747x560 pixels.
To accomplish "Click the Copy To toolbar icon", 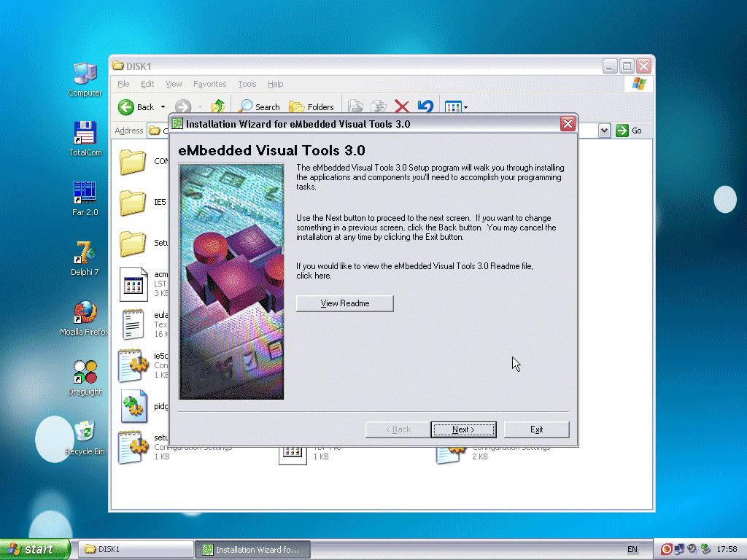I will 379,106.
